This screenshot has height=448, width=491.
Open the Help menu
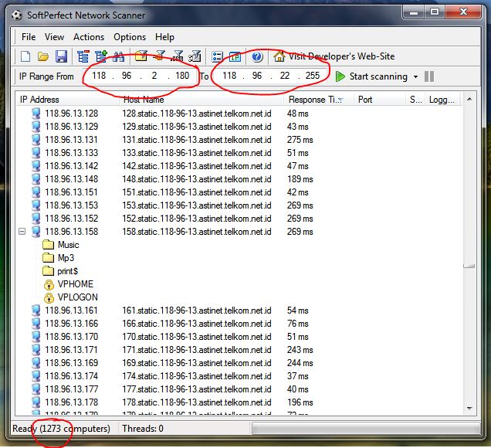[164, 37]
